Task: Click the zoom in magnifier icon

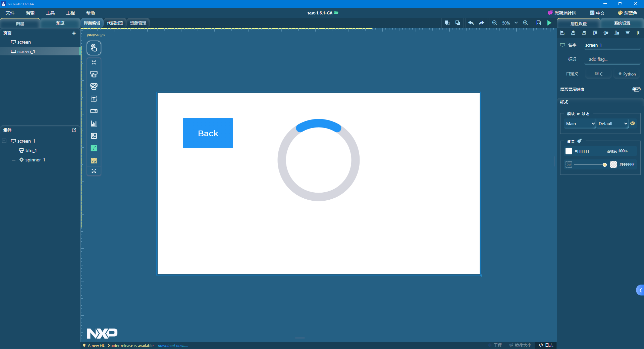Action: (526, 23)
